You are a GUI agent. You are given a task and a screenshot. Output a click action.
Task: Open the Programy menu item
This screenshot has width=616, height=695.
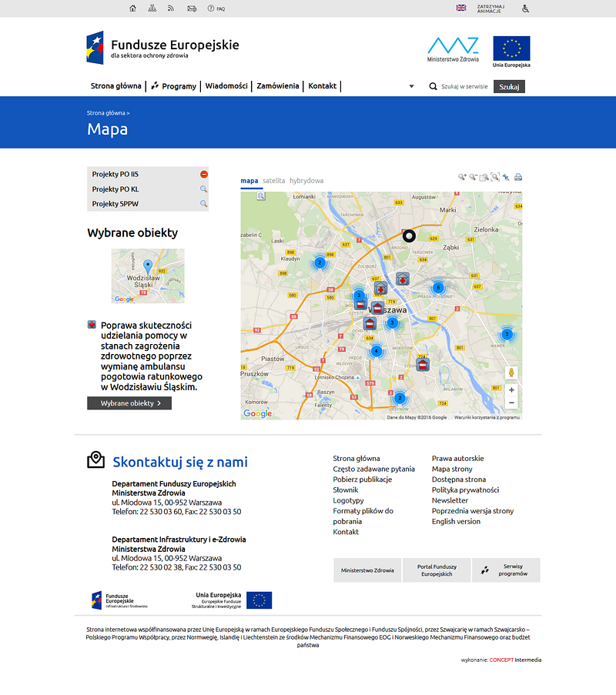click(x=174, y=86)
